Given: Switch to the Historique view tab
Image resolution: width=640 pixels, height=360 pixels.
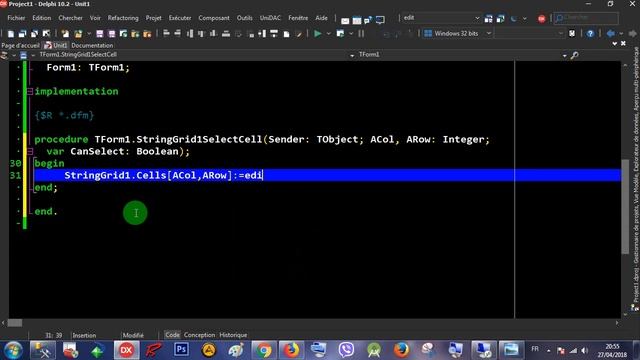Looking at the screenshot, I should (233, 335).
